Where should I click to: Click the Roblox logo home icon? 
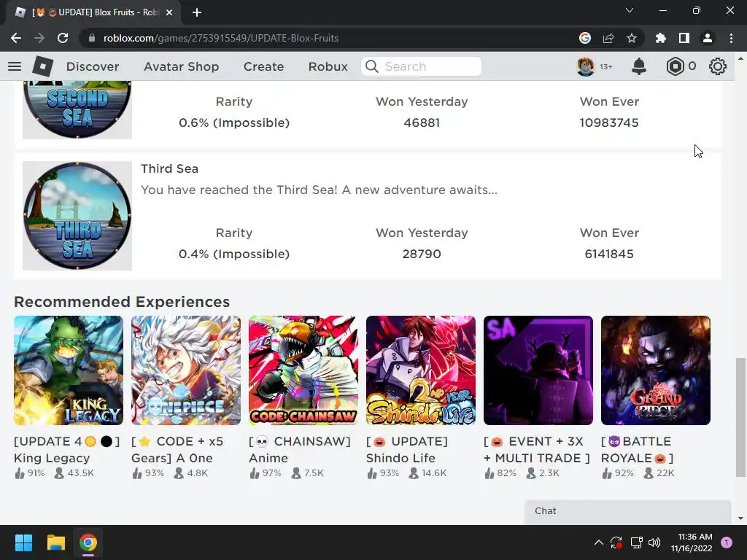point(42,66)
